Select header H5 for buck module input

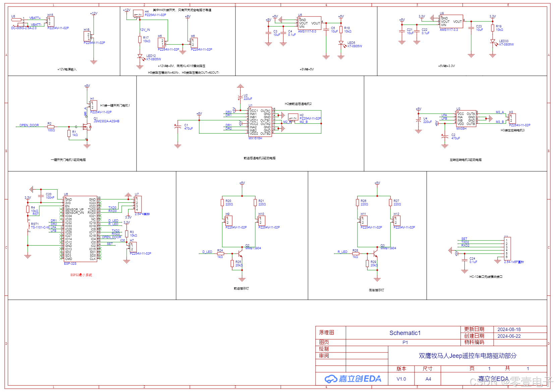point(161,43)
